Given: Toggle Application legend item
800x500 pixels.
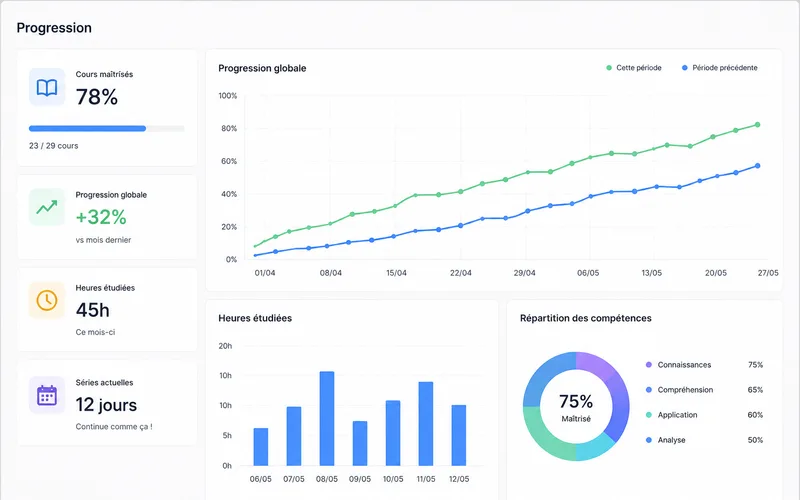Looking at the screenshot, I should (671, 415).
